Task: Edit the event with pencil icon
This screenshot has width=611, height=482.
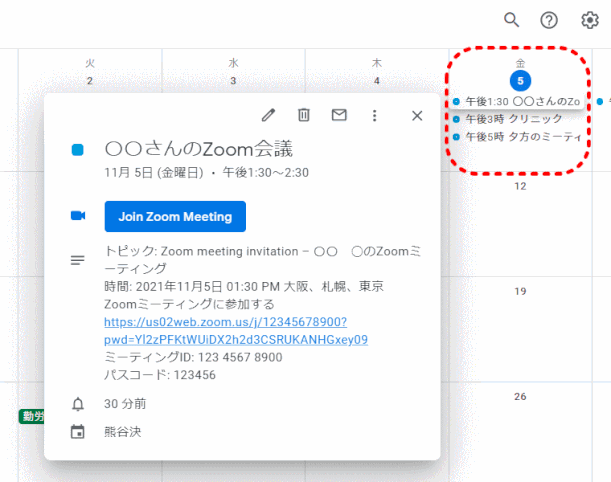Action: pyautogui.click(x=268, y=115)
